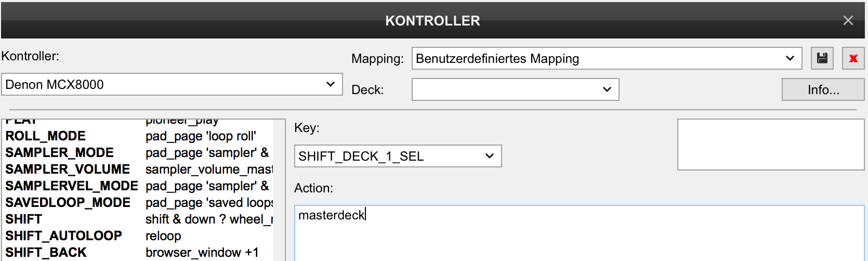Open the Deck selection dropdown

516,89
